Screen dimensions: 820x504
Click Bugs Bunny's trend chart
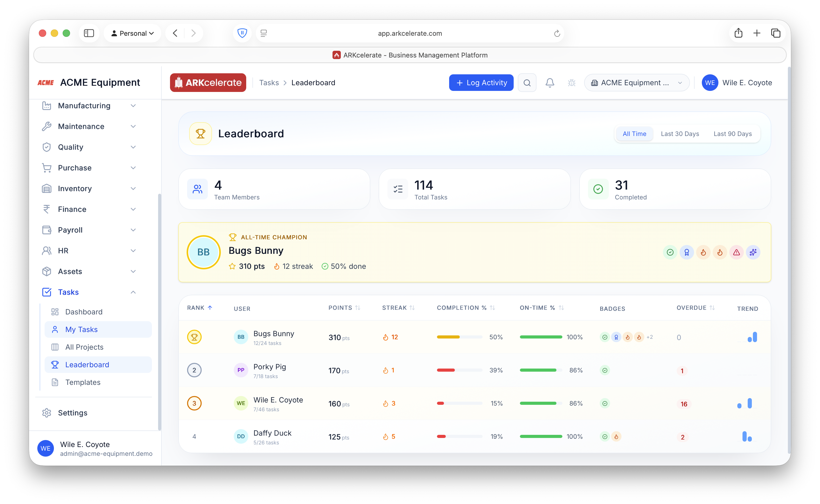click(x=747, y=337)
